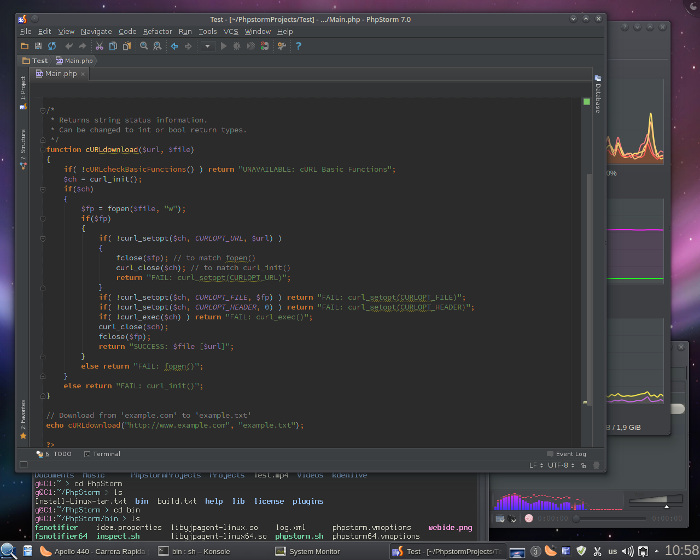Navigate Forward with the gray arrow

point(188,46)
